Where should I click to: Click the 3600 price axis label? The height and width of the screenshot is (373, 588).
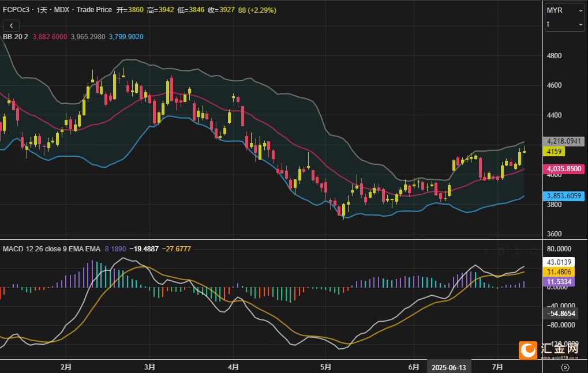555,234
